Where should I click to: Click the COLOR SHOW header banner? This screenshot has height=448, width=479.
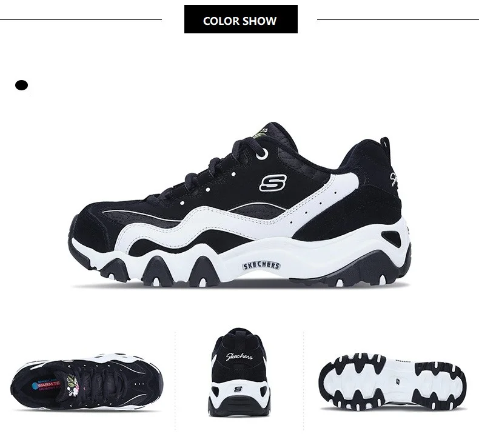[241, 19]
